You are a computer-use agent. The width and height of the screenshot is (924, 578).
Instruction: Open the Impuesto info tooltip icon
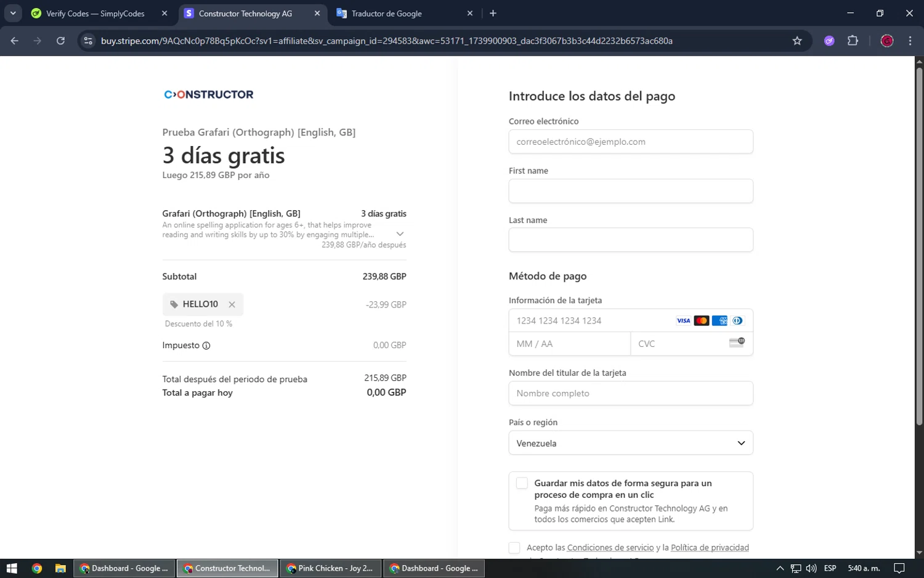click(x=206, y=346)
